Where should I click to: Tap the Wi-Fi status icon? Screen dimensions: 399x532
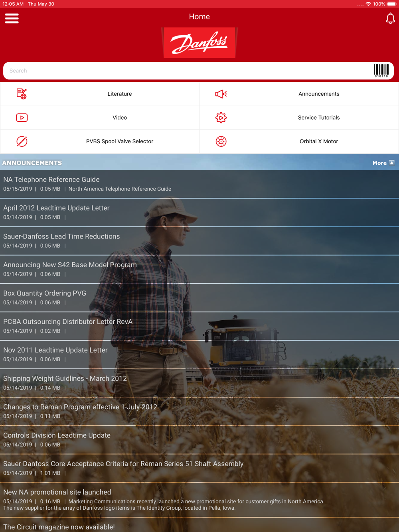[x=368, y=4]
